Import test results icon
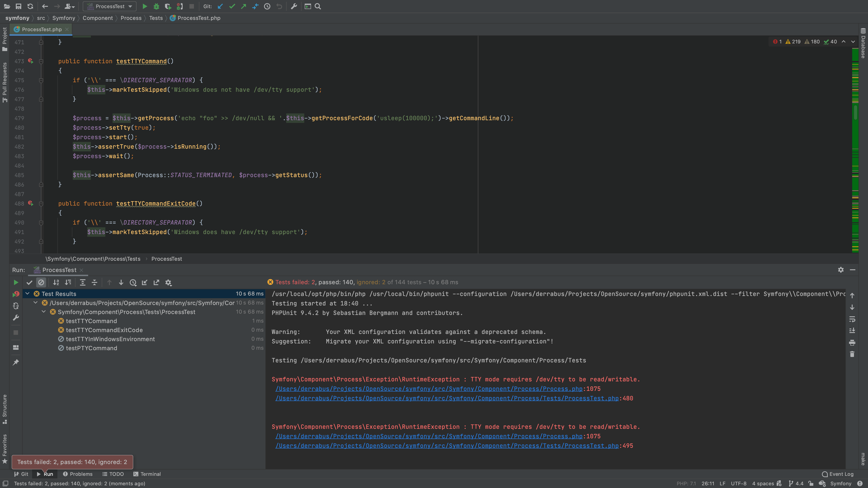The width and height of the screenshot is (868, 488). coord(145,283)
